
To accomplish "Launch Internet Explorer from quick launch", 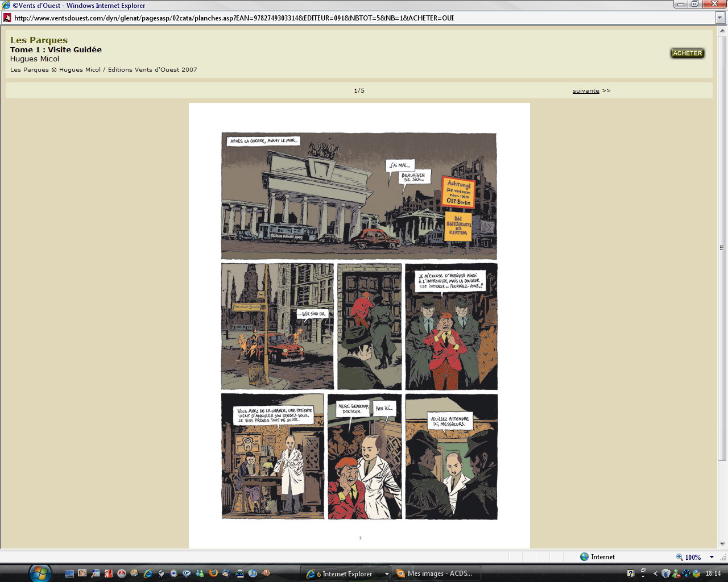I will click(x=148, y=573).
